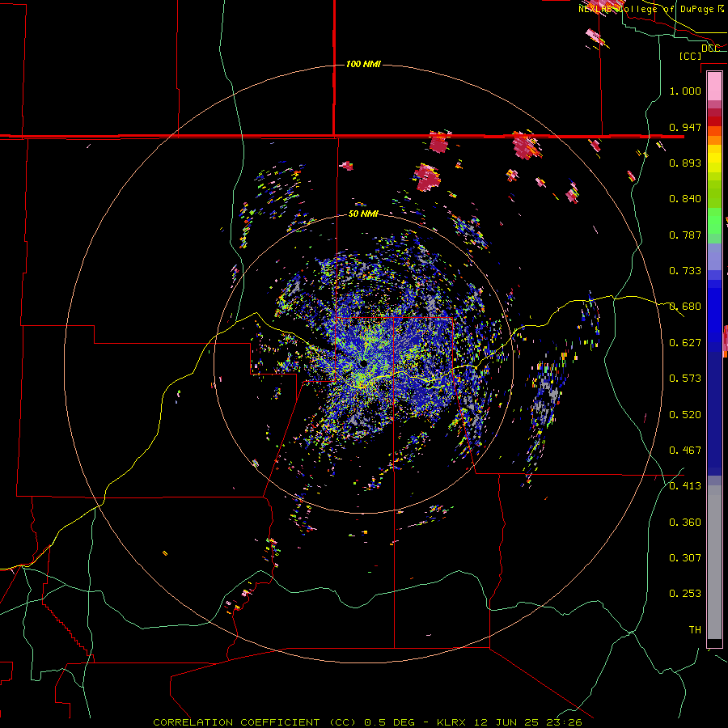The image size is (728, 728).
Task: Click the 0.627 scale value
Action: (x=685, y=343)
